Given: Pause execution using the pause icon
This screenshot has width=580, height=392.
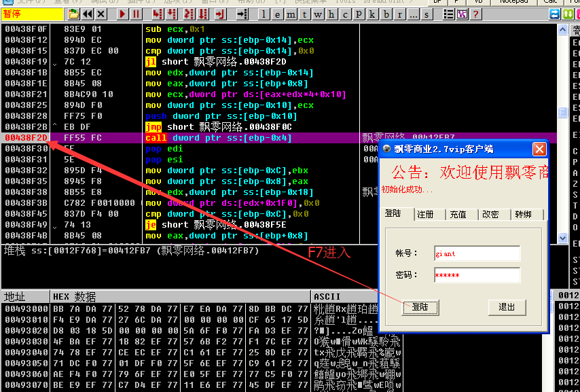Looking at the screenshot, I should (137, 14).
